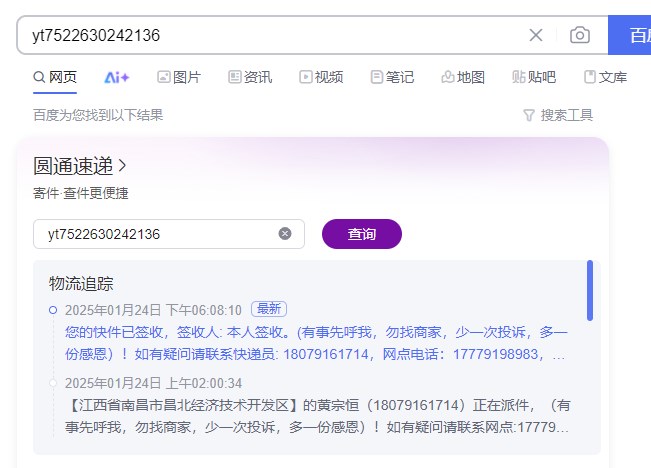Open the 文库 tab
651x468 pixels.
(x=605, y=77)
